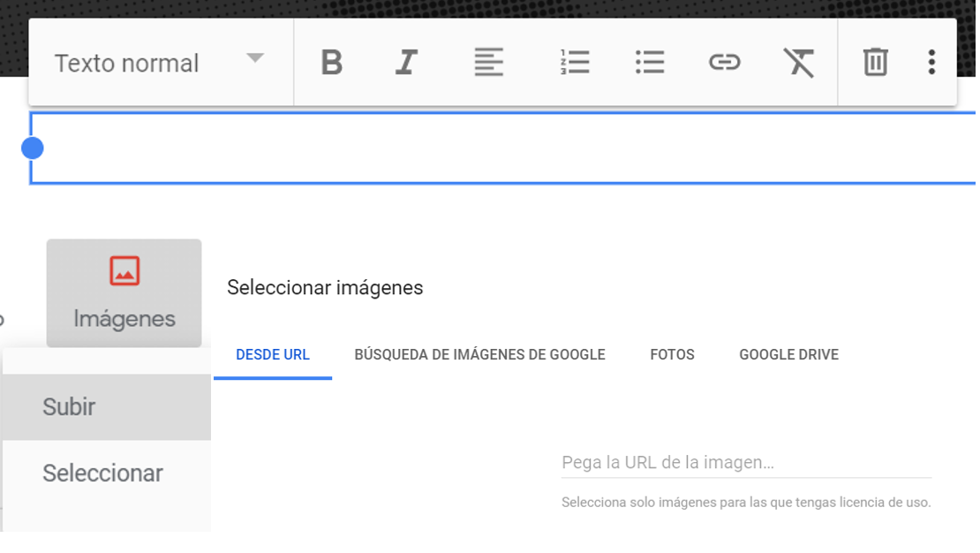Click the Imágenes insert button

124,293
